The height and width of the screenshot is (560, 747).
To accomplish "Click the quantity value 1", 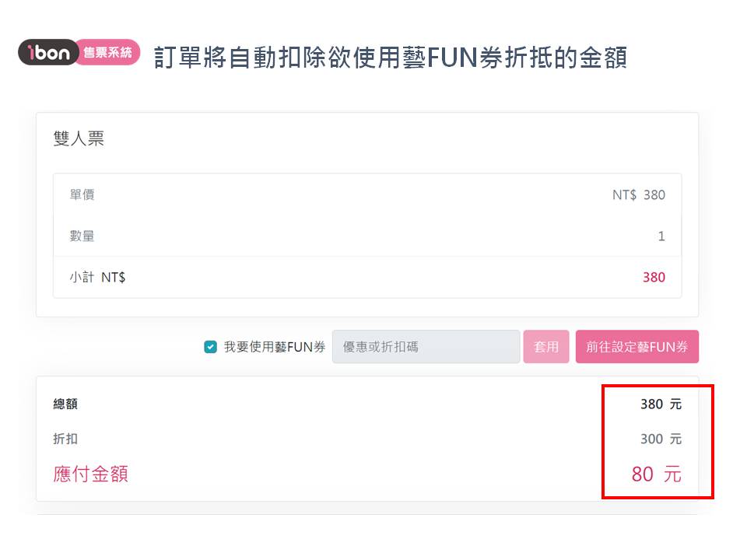I will click(661, 236).
